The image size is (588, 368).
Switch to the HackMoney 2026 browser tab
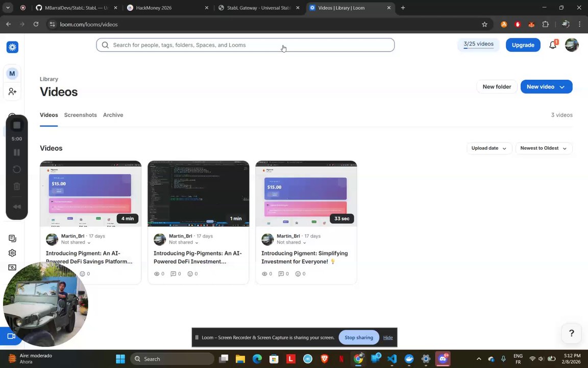[x=168, y=8]
